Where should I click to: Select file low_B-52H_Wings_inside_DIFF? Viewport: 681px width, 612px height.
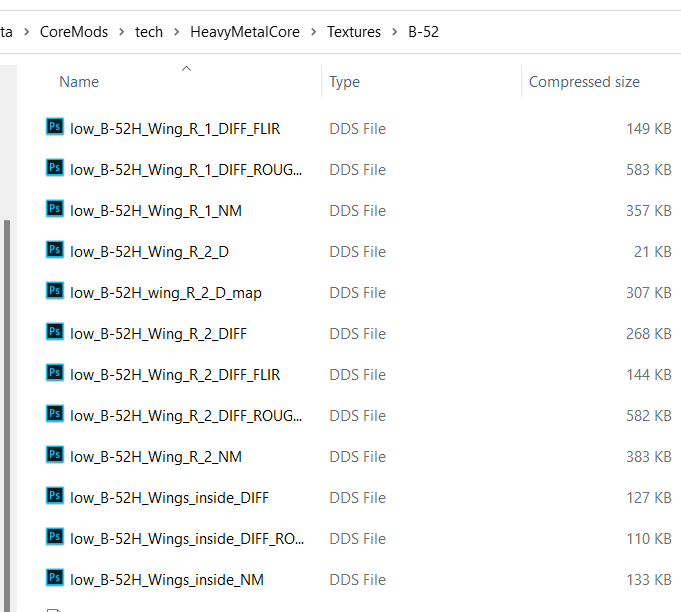tap(169, 498)
